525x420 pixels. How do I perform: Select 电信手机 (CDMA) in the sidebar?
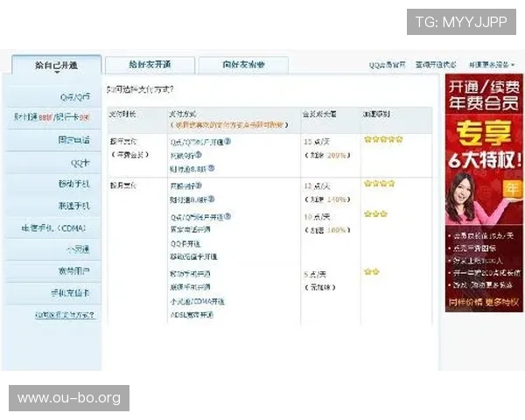53,228
